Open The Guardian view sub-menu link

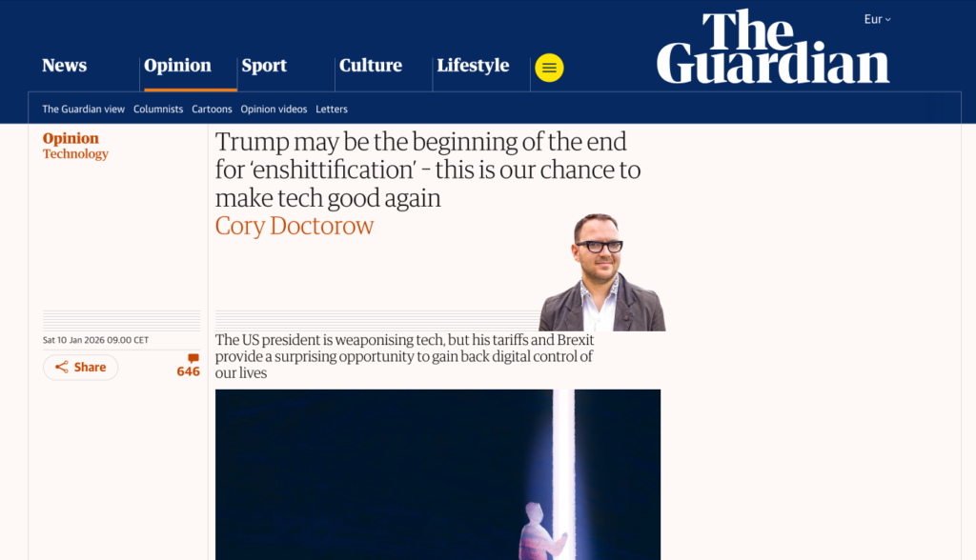pyautogui.click(x=84, y=109)
